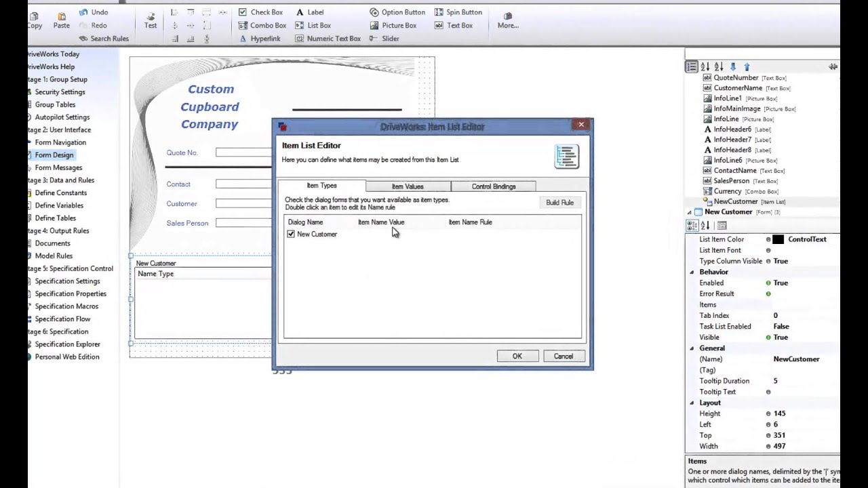Image resolution: width=868 pixels, height=488 pixels.
Task: Open Specification Macros in the sidebar
Action: [x=66, y=306]
